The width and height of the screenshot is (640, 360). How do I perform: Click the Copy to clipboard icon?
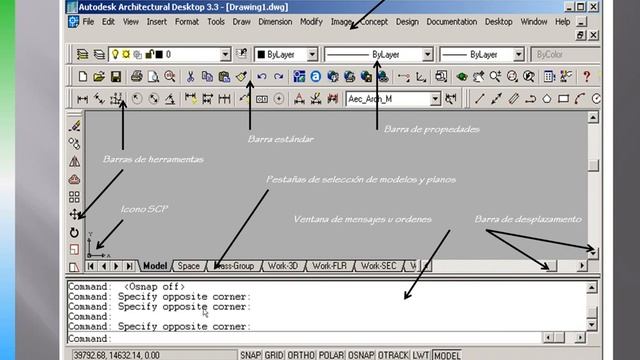207,76
